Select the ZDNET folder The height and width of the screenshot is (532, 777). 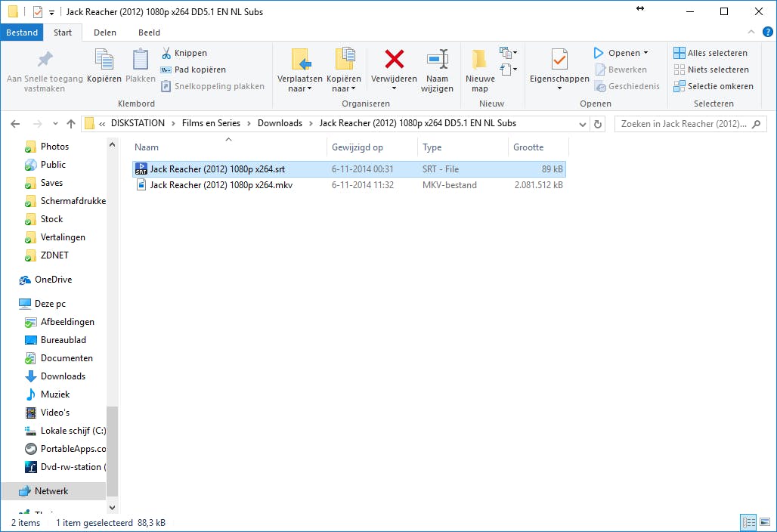(54, 255)
